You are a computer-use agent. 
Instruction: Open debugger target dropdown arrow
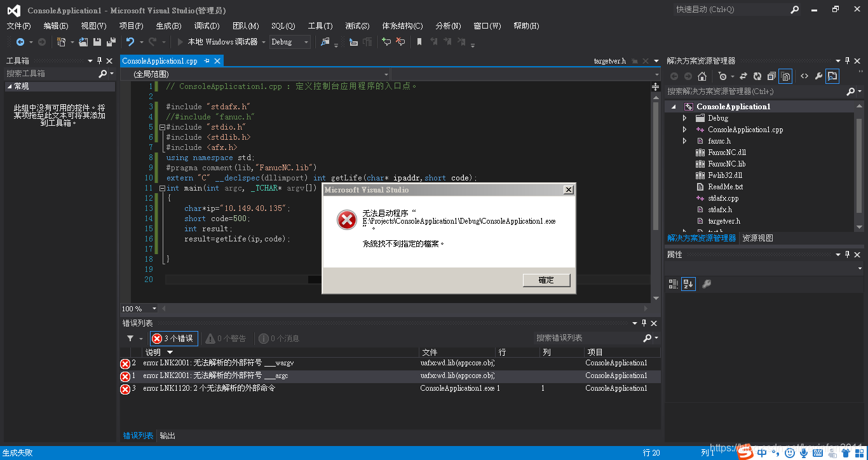click(263, 42)
